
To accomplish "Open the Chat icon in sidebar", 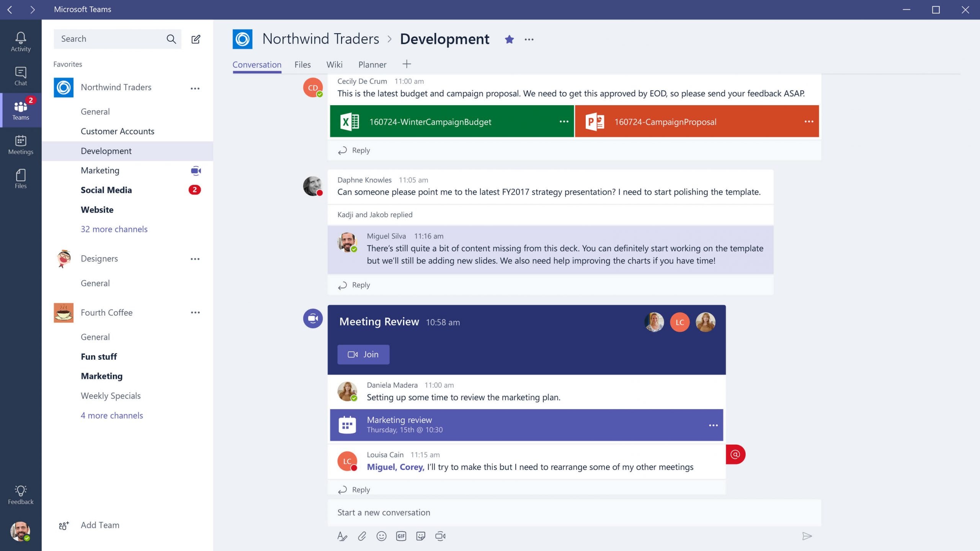I will [20, 75].
